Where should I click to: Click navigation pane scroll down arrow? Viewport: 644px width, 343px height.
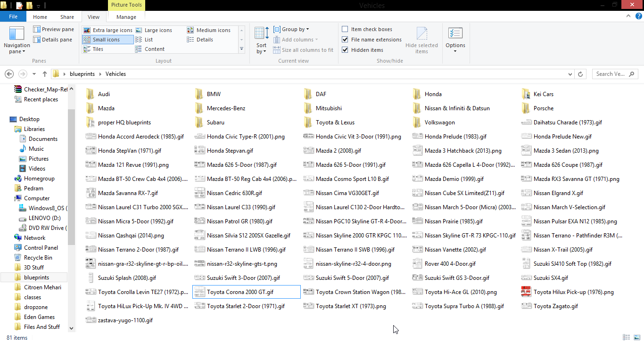coord(71,328)
